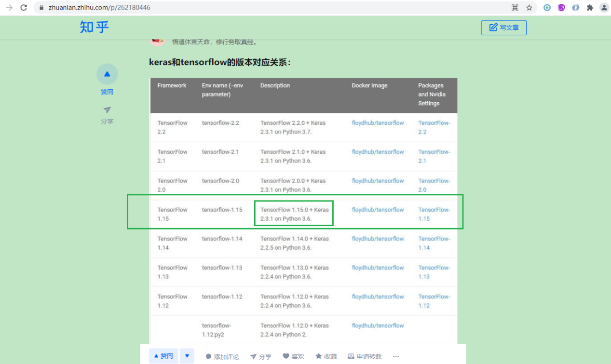Click the tensorflow-1.15 env name cell

222,210
